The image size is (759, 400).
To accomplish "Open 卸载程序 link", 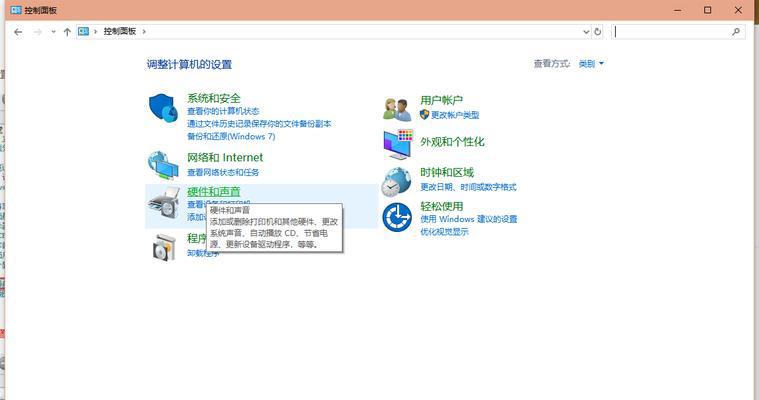I will click(203, 253).
